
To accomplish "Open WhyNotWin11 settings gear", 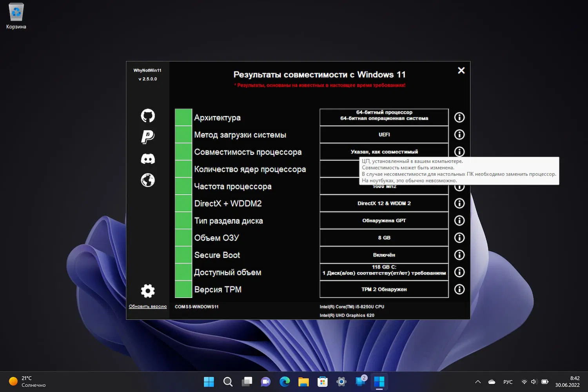I will [148, 291].
